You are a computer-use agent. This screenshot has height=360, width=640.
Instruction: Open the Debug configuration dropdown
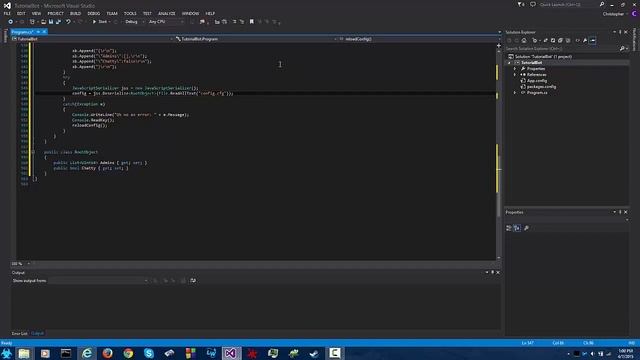coord(134,22)
